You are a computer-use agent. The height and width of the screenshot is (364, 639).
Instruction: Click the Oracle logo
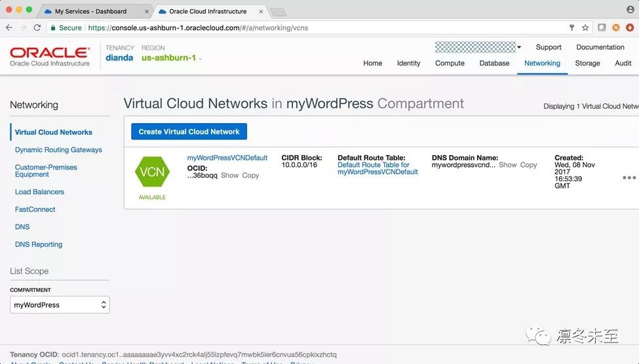(50, 52)
